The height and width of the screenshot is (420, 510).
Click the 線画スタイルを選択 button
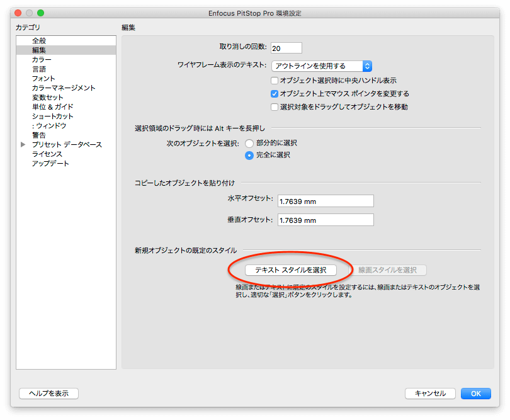(387, 270)
